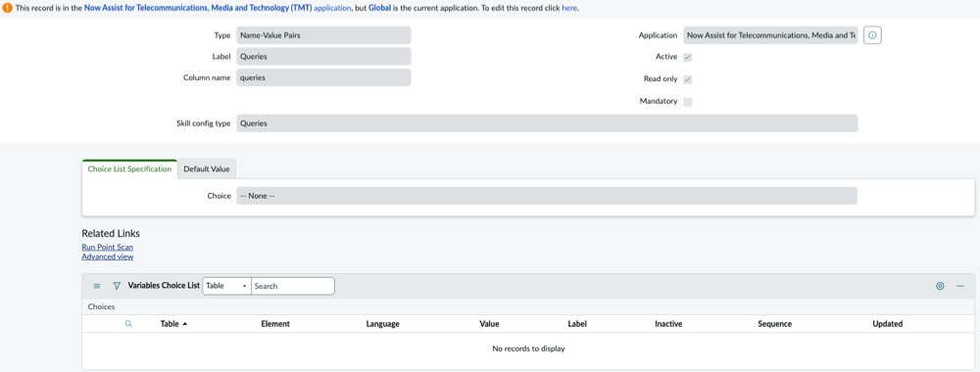
Task: Switch to the Choice List Specification tab
Action: pos(129,169)
